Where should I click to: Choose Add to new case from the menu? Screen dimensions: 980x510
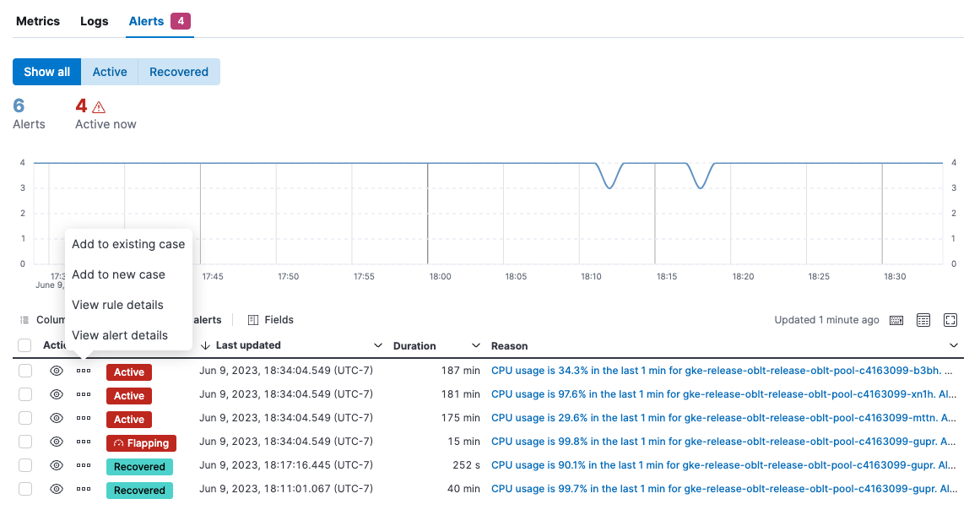tap(119, 274)
